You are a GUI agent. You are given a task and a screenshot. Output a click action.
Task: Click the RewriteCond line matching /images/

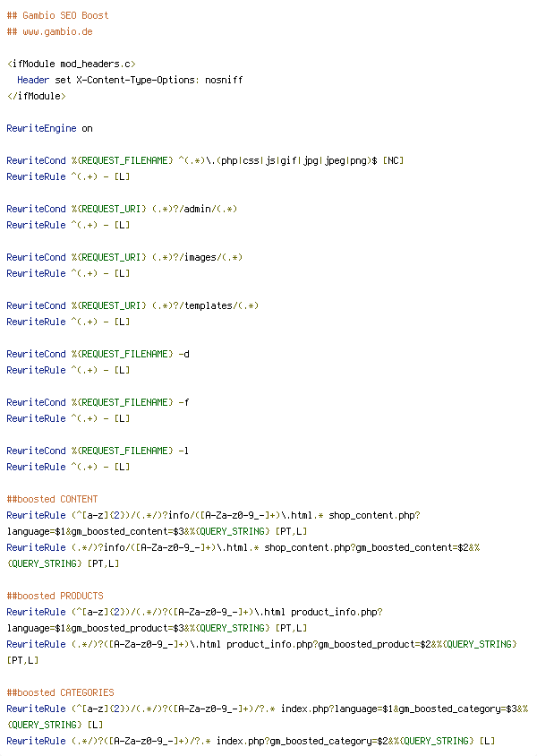point(124,257)
